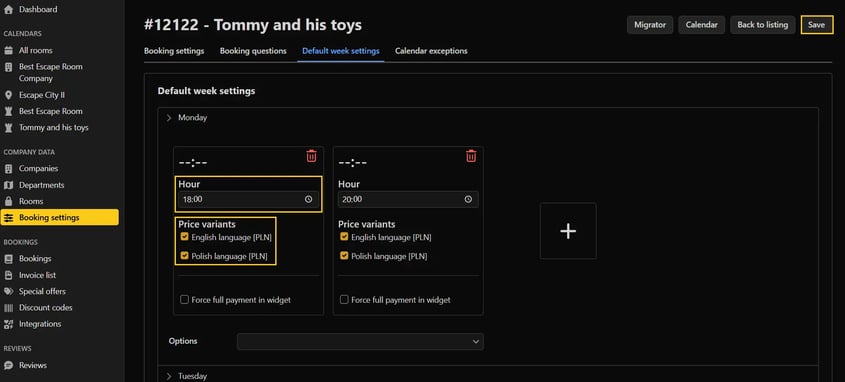Open Calendar exceptions tab
Viewport: 845px width, 382px height.
coord(431,51)
